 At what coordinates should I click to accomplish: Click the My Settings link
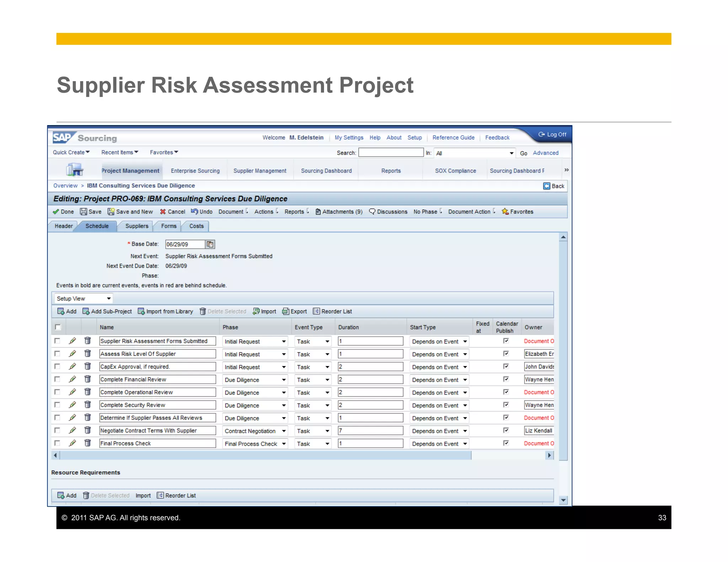[349, 138]
